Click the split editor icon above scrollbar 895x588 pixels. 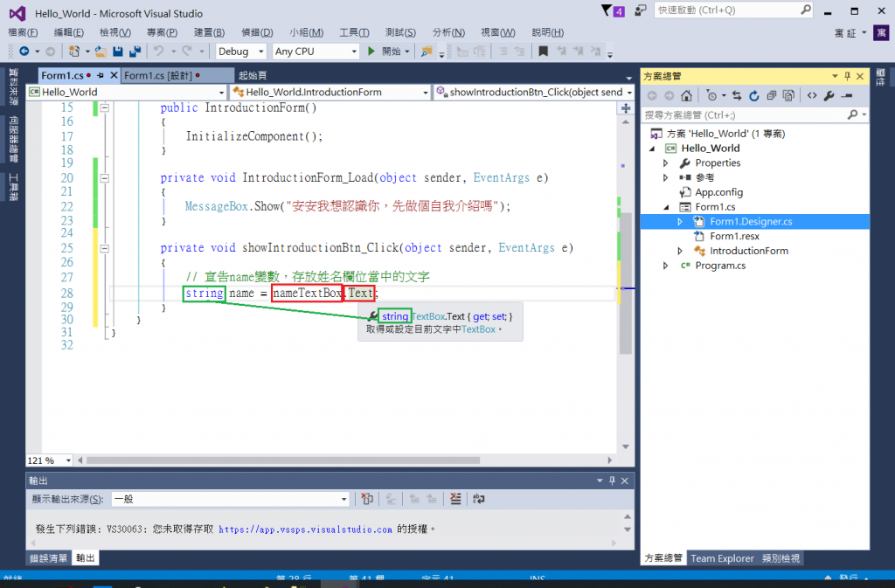pos(626,107)
